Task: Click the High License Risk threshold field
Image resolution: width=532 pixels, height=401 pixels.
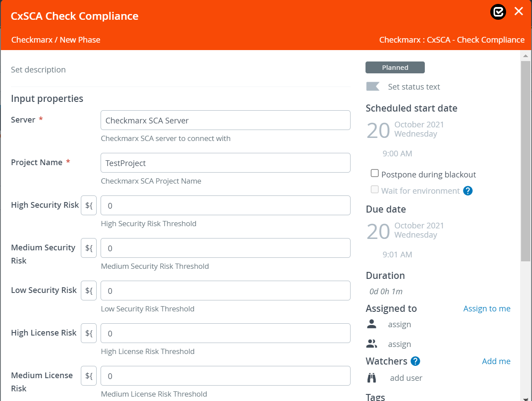Action: pyautogui.click(x=225, y=333)
